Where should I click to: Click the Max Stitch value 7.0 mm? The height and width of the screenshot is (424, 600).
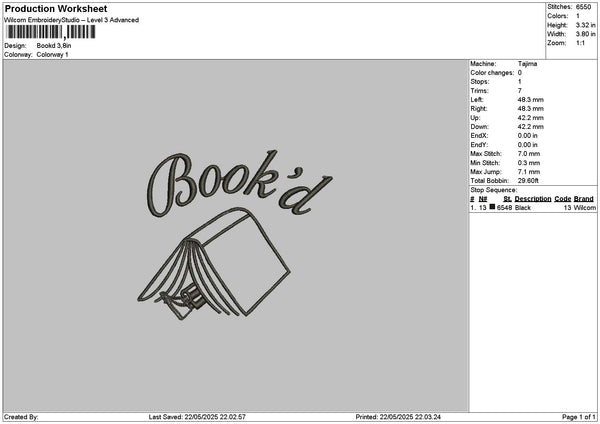click(x=529, y=154)
